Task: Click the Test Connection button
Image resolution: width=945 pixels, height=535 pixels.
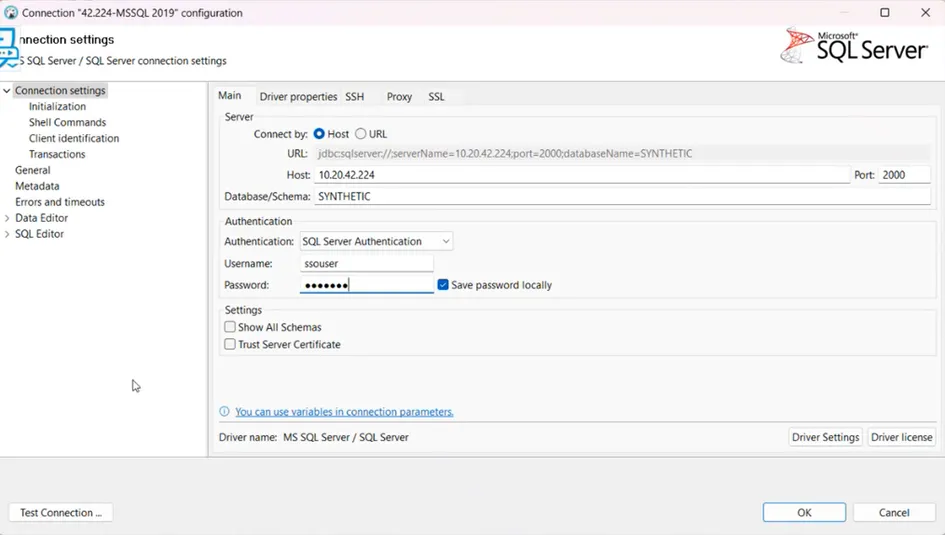Action: (61, 513)
